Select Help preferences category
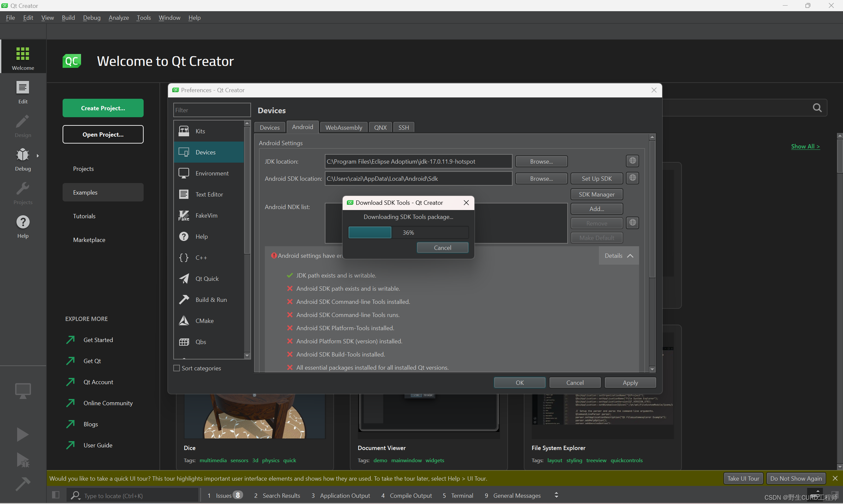Screen dimensions: 843x504 click(209, 236)
